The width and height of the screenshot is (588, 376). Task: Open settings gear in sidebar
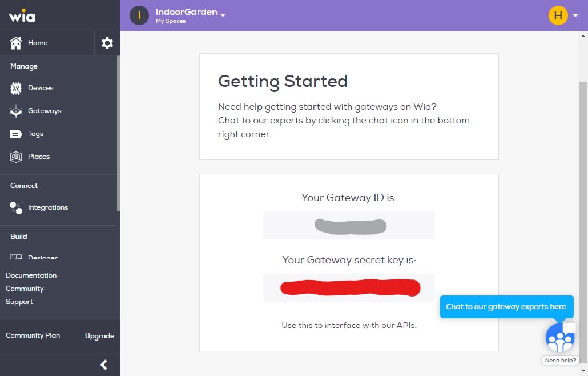coord(107,43)
